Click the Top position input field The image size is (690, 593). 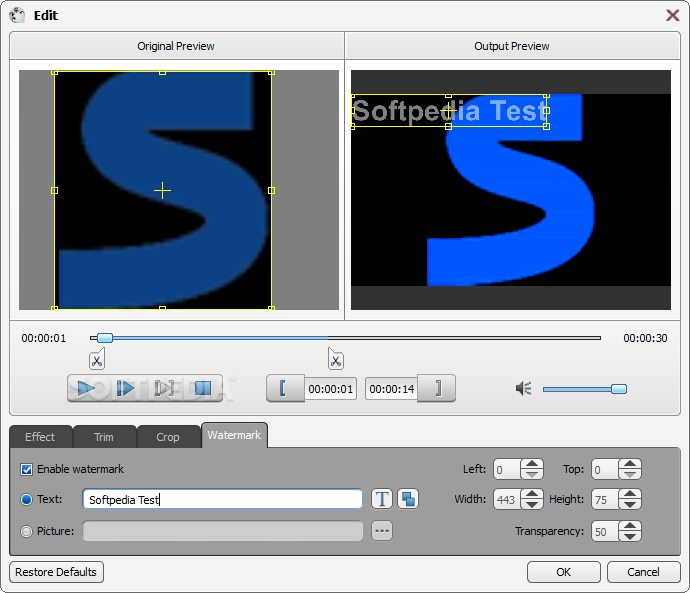[606, 469]
